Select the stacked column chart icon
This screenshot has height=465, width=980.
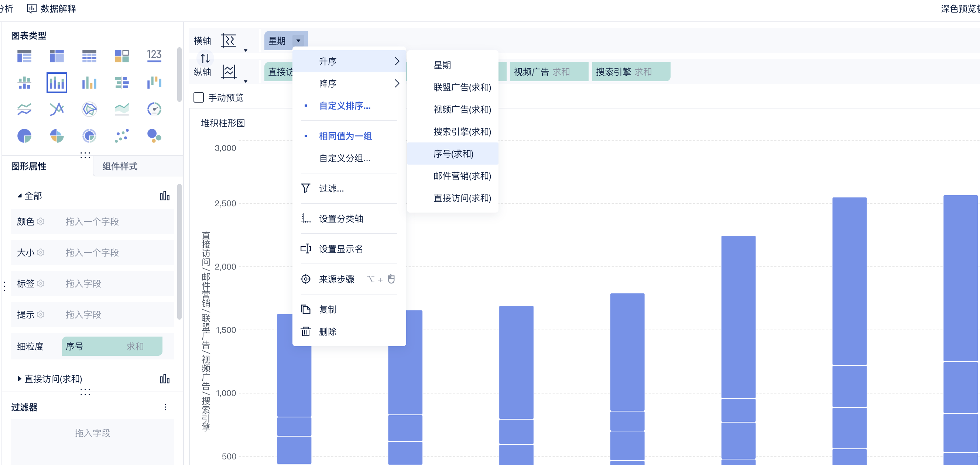pos(57,83)
